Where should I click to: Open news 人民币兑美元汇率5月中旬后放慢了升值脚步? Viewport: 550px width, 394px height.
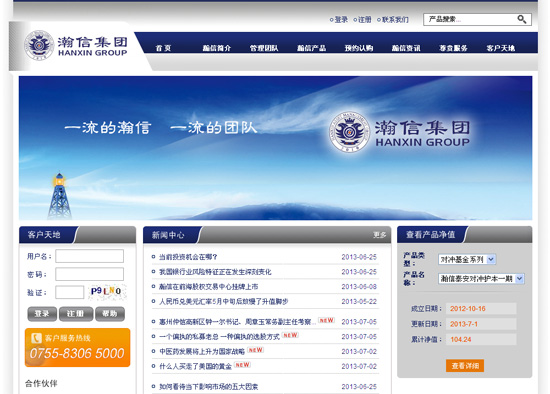pos(224,301)
